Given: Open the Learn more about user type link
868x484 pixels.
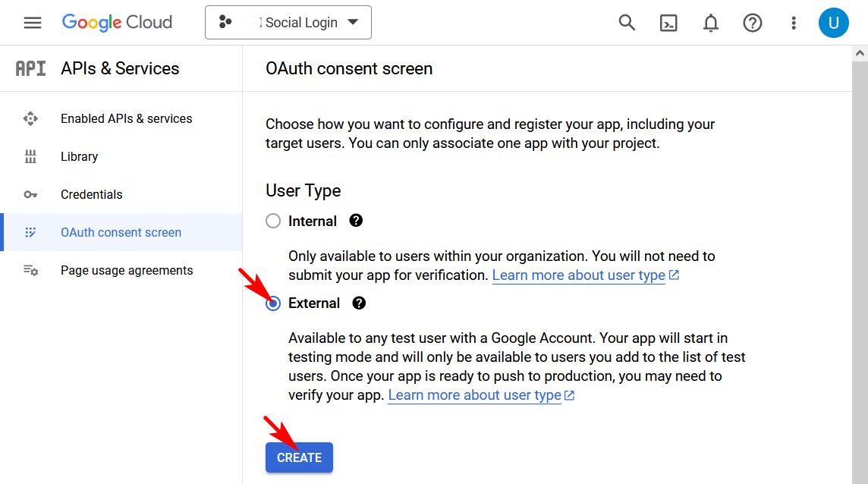Looking at the screenshot, I should coord(474,394).
